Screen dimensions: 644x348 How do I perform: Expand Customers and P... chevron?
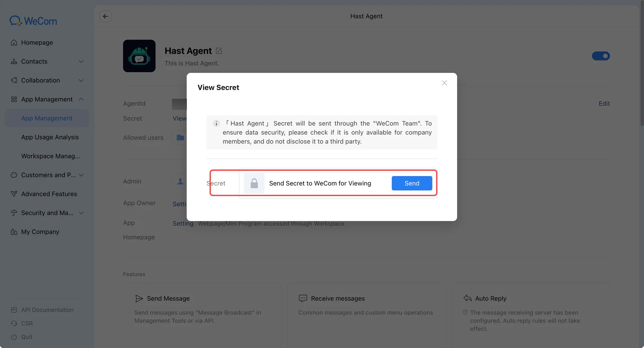pos(81,175)
